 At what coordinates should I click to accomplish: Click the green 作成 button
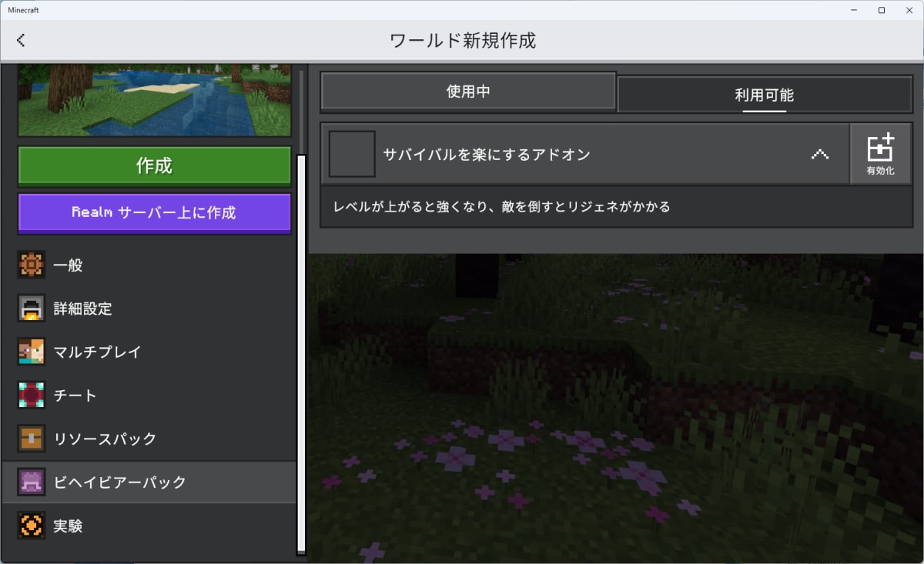154,165
